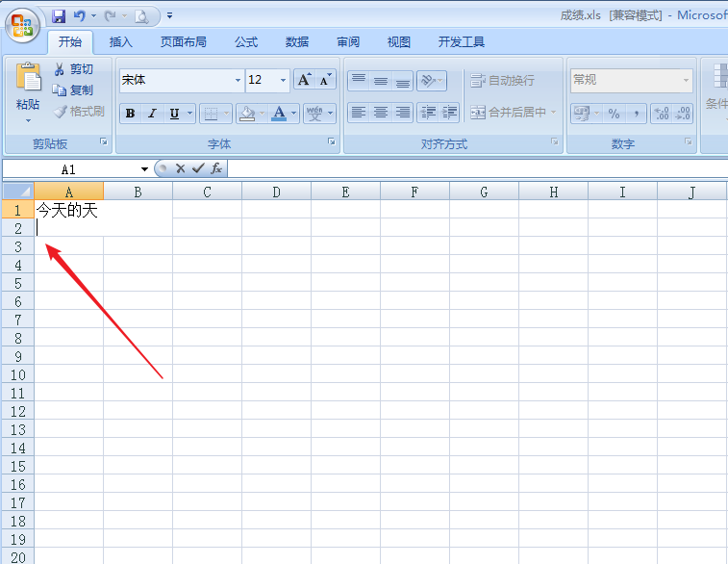Save the workbook with the floppy icon

tap(59, 16)
